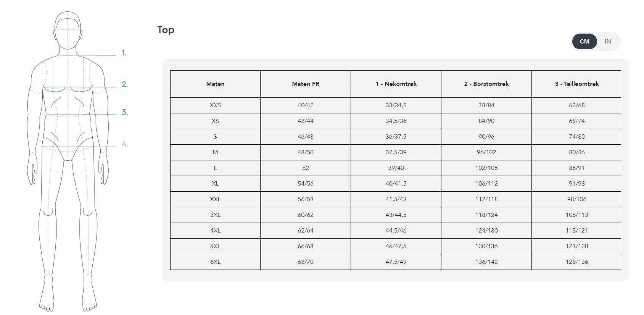Click the 128/136 waist value cell

click(x=576, y=262)
